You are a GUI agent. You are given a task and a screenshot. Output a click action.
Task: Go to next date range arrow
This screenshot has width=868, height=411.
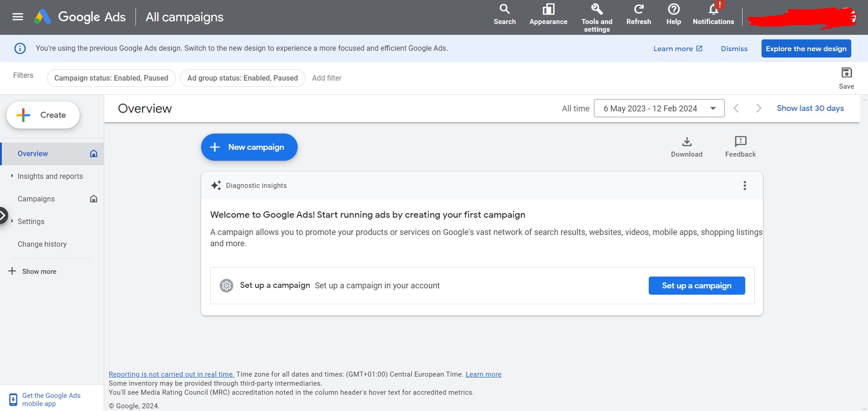759,108
